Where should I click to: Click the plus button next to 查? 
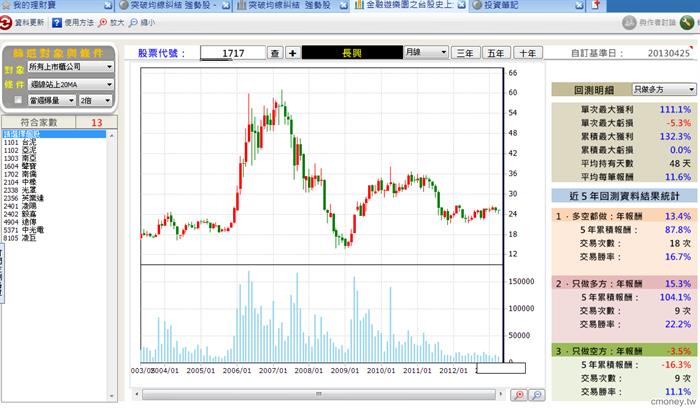click(x=292, y=53)
